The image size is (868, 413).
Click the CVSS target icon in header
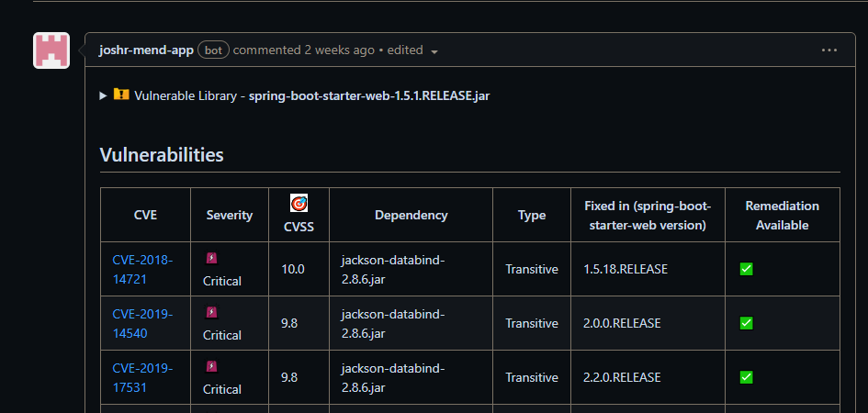[299, 204]
